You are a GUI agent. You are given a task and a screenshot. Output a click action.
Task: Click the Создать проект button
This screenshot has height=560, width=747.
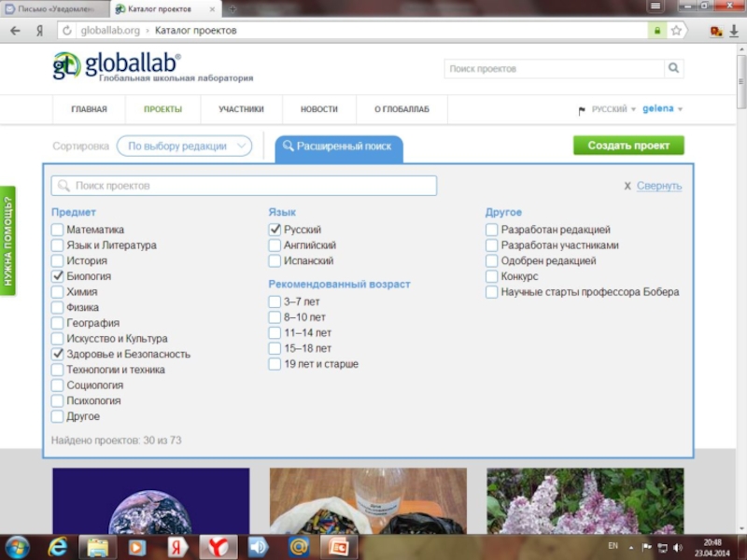tap(628, 146)
